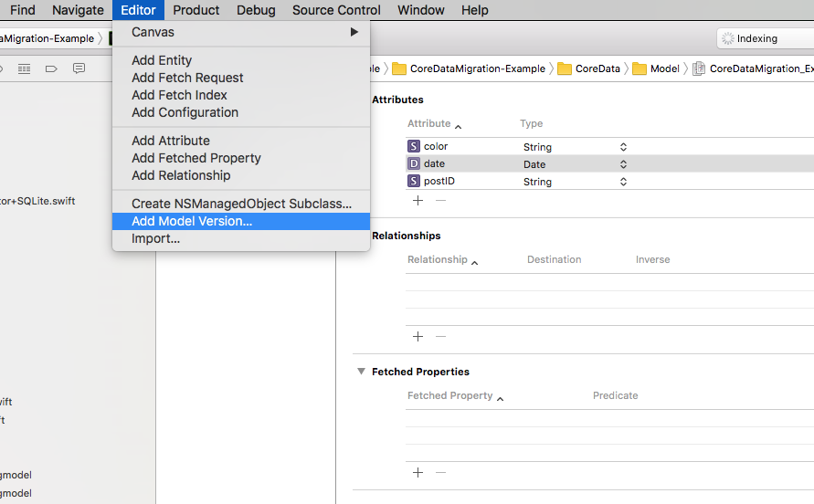Collapse the Fetched Properties section
This screenshot has width=814, height=504.
click(x=361, y=372)
